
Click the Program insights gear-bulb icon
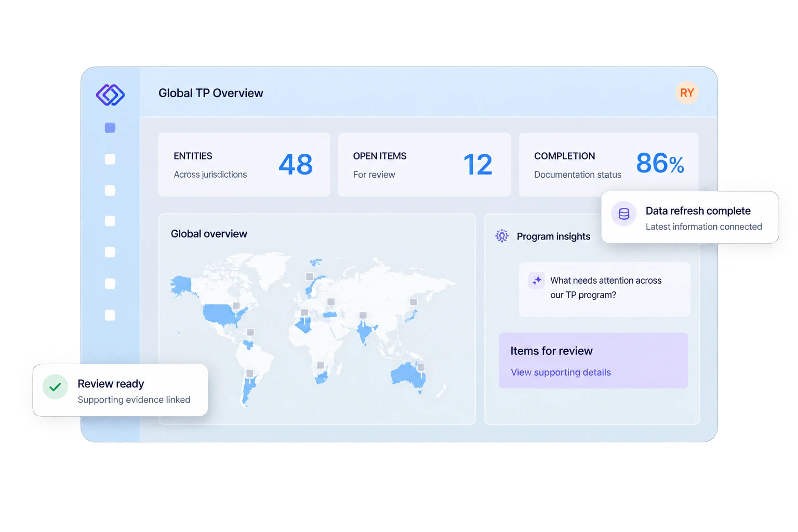[x=502, y=236]
